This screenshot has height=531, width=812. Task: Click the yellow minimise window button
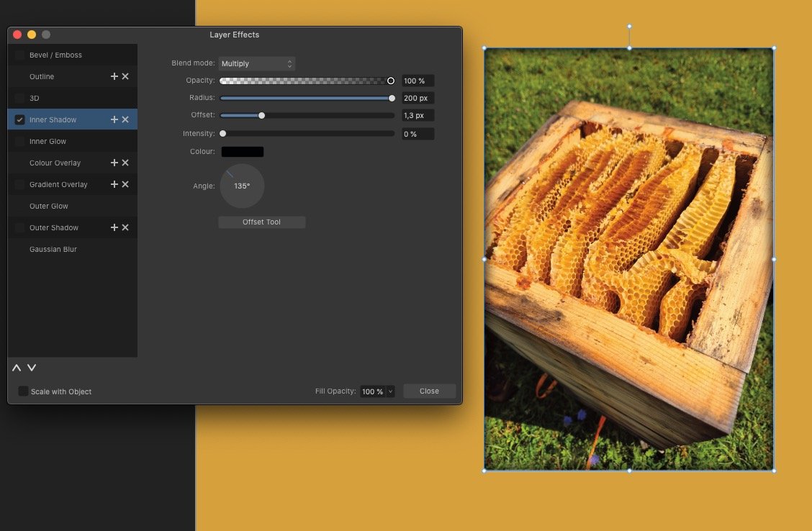pyautogui.click(x=32, y=34)
